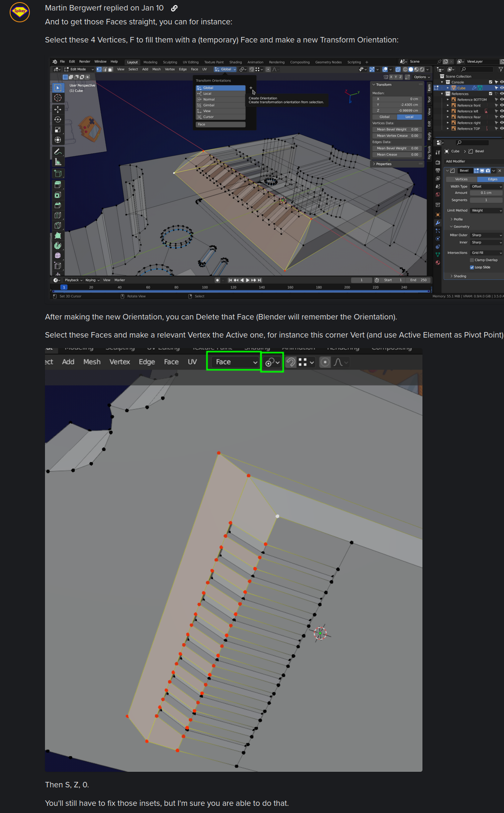Image resolution: width=504 pixels, height=813 pixels.
Task: Select the Cursor tool in Blender toolbar
Action: pos(58,98)
